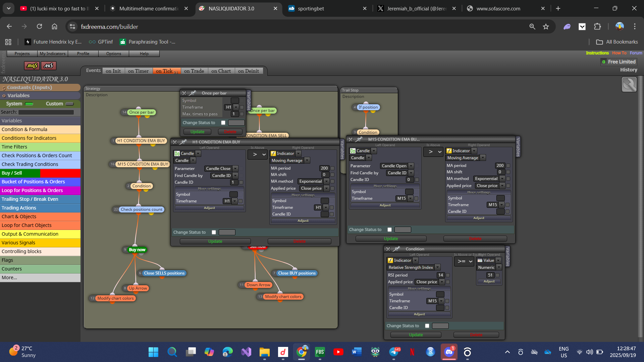Open the Chrome zoom magnifier icon

click(532, 26)
